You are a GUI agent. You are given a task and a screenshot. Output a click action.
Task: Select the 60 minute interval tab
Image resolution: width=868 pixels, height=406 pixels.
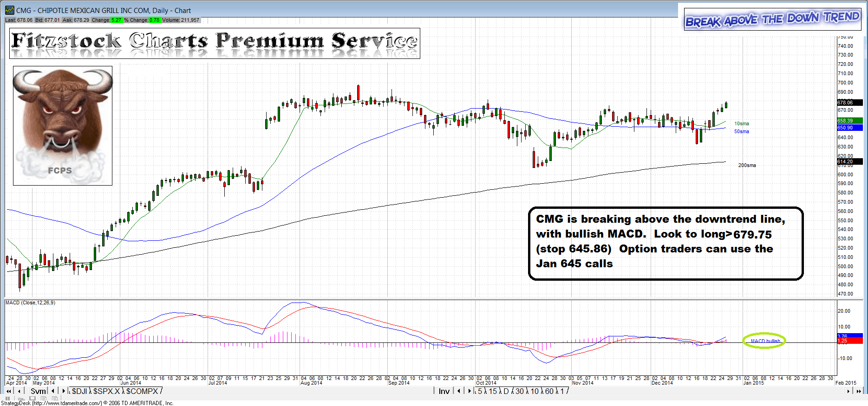point(549,391)
